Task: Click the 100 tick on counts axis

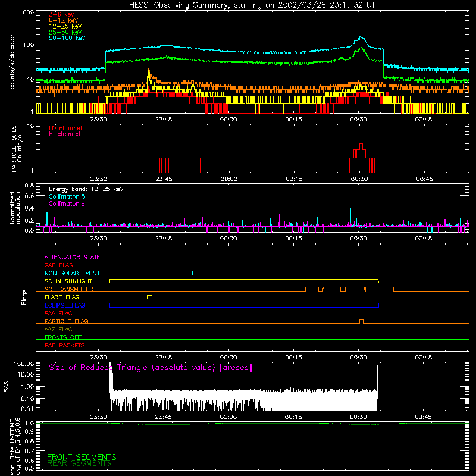Action: click(x=29, y=45)
